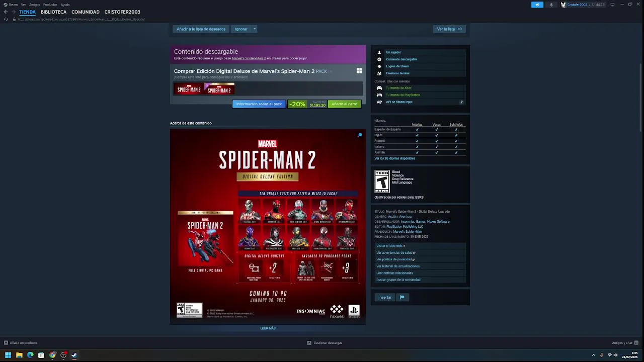Click Buscar grupos de la comunidad link
Viewport: 644px width, 362px height.
(x=398, y=280)
